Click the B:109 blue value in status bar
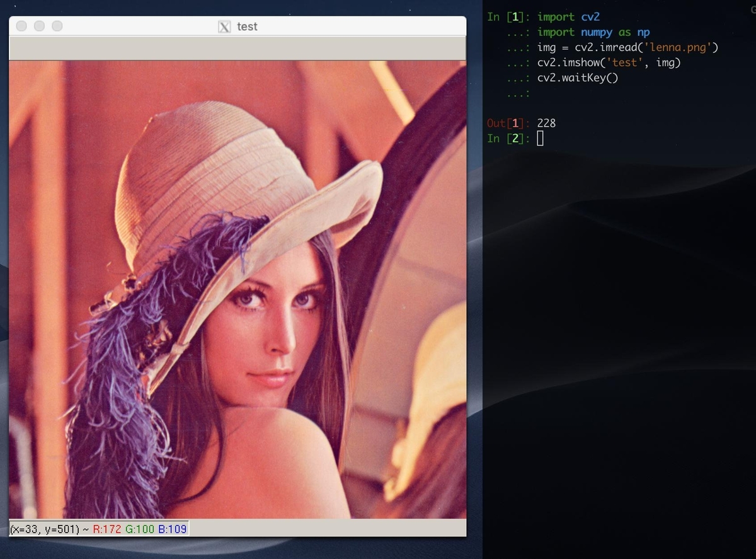The height and width of the screenshot is (559, 756). 172,529
